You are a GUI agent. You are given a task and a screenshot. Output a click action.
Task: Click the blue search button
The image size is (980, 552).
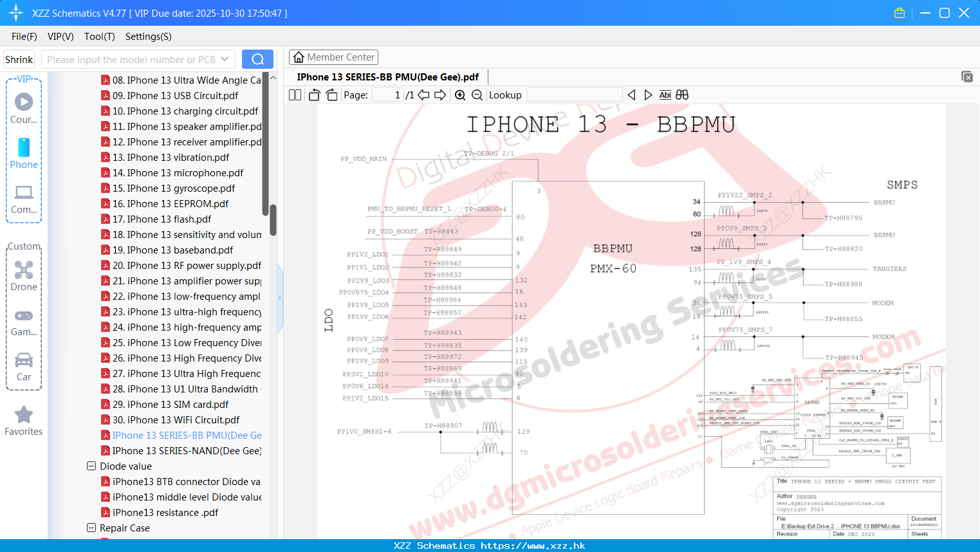click(x=257, y=59)
